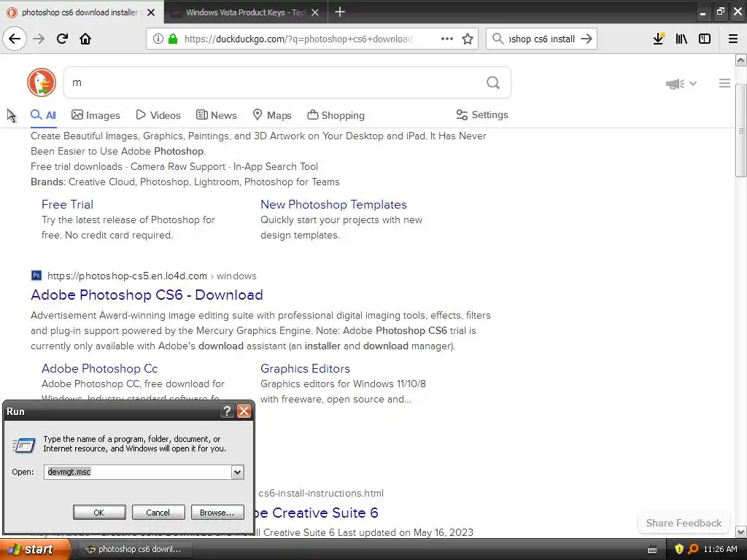Image resolution: width=747 pixels, height=560 pixels.
Task: Click the page scrollbar down arrow
Action: point(741,532)
